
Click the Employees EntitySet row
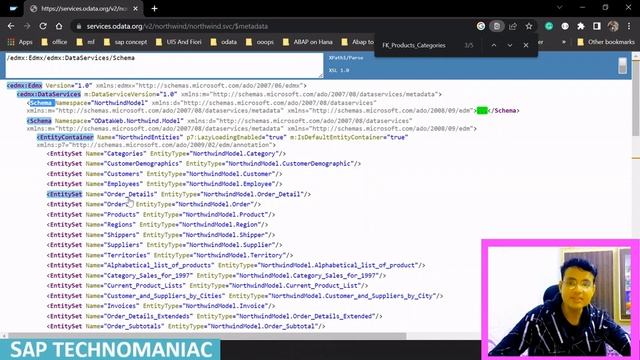point(164,184)
